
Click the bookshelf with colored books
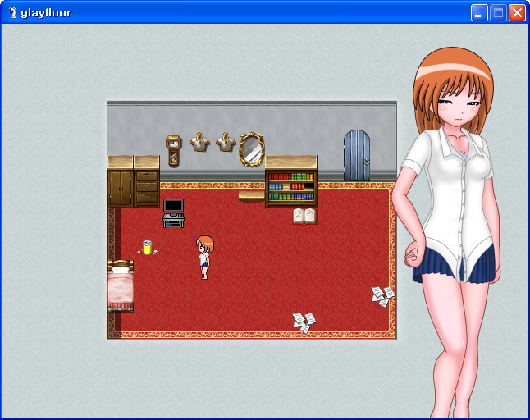pyautogui.click(x=291, y=181)
